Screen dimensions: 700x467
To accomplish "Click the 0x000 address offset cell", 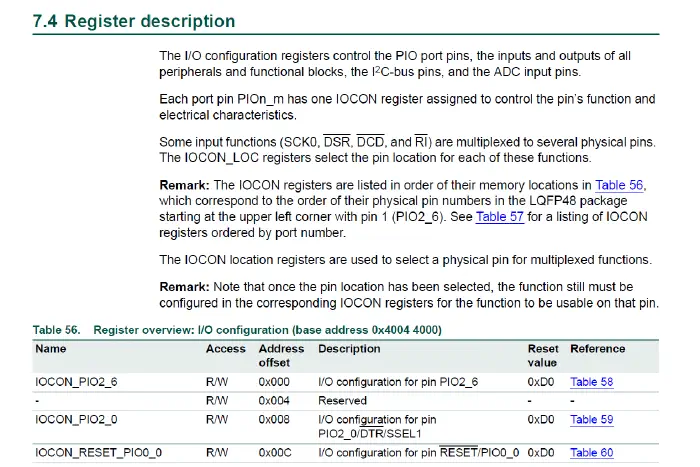I will tap(273, 381).
